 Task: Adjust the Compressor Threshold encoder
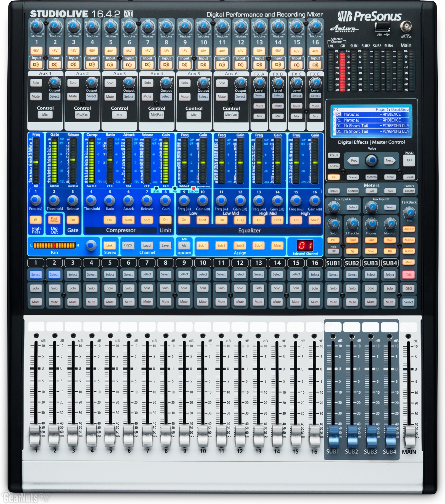tap(91, 200)
